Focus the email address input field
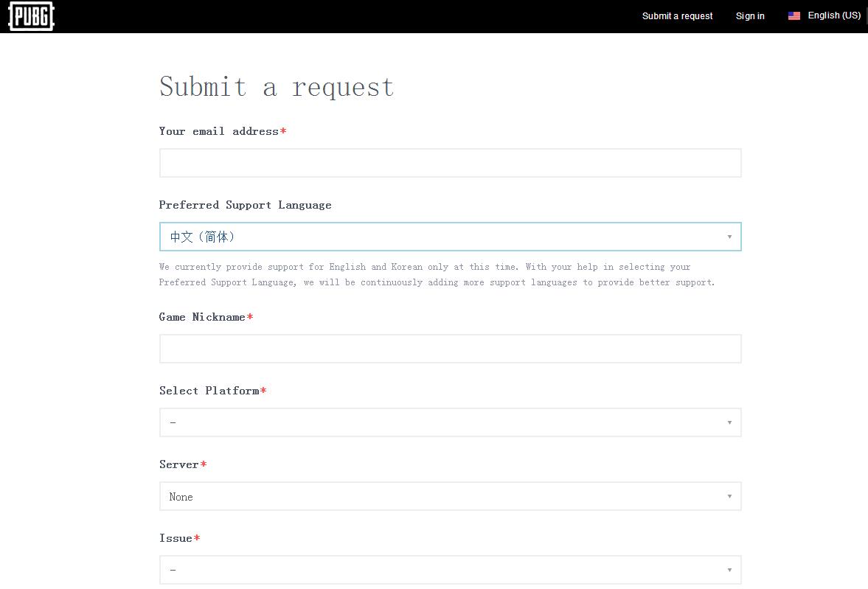The height and width of the screenshot is (589, 868). pyautogui.click(x=450, y=163)
